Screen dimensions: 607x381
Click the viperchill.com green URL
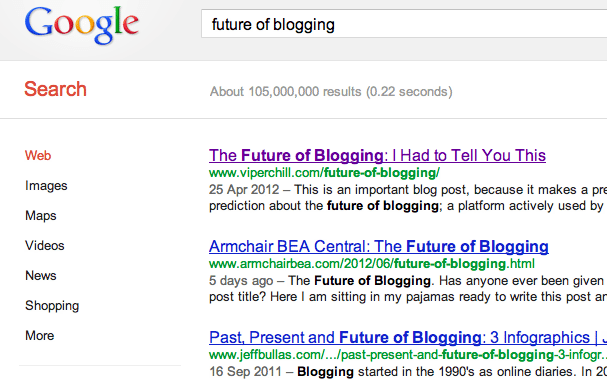coord(324,173)
